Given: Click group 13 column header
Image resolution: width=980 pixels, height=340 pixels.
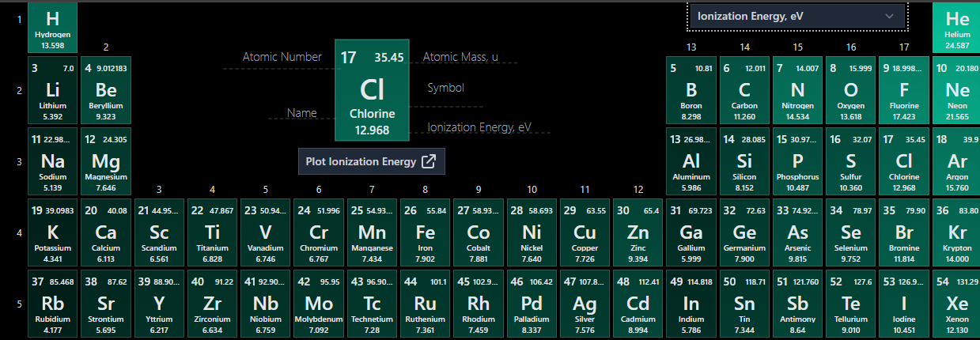Looking at the screenshot, I should coord(691,47).
